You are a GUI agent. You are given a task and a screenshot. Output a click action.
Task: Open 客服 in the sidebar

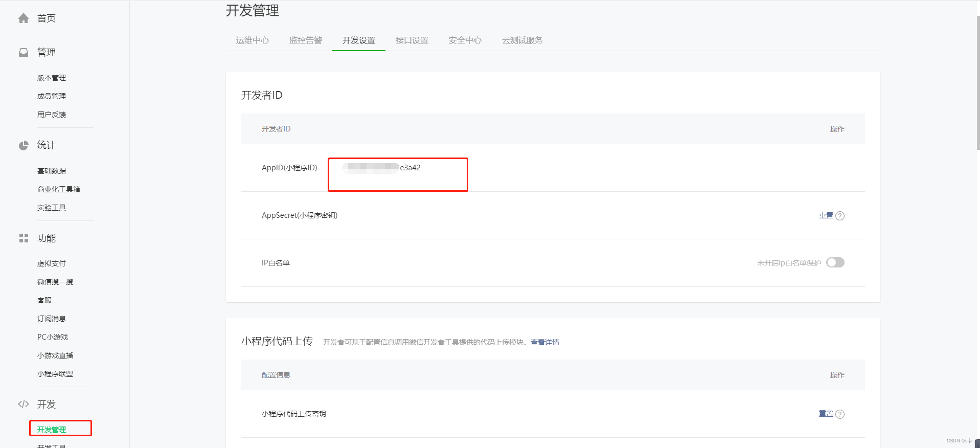[44, 300]
